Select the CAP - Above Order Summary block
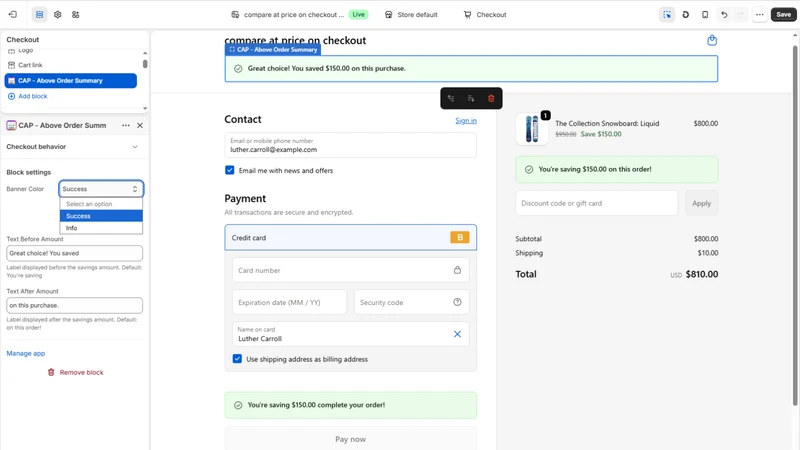The width and height of the screenshot is (800, 450). pyautogui.click(x=70, y=81)
